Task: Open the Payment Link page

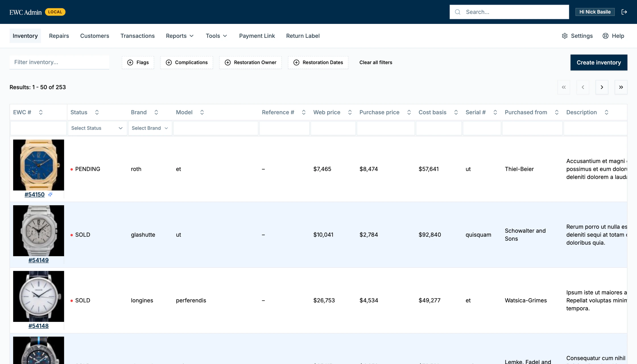Action: click(x=257, y=36)
